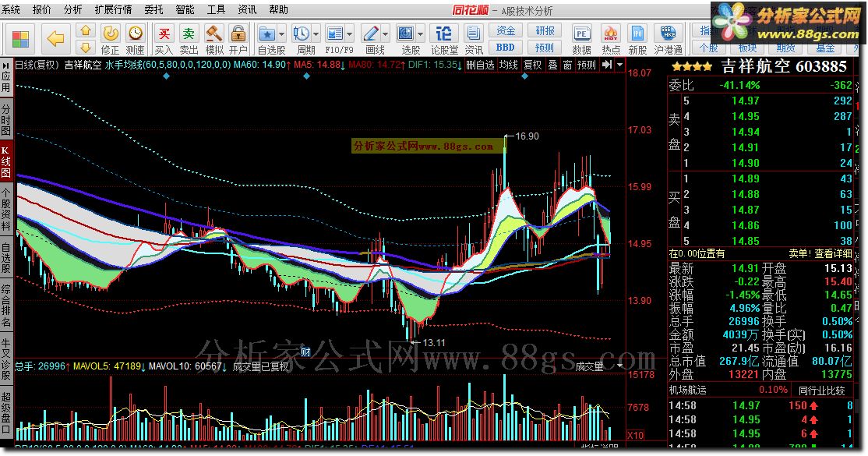Expand the 选股 dropdown arrow
Screen dimensions: 868x456
pos(421,34)
